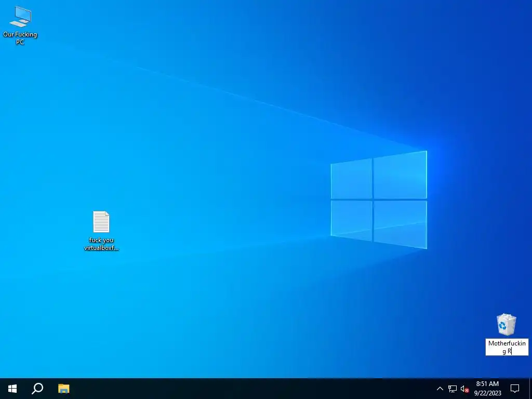Viewport: 532px width, 399px height.
Task: Open the muted speaker volume tray icon
Action: (464, 389)
